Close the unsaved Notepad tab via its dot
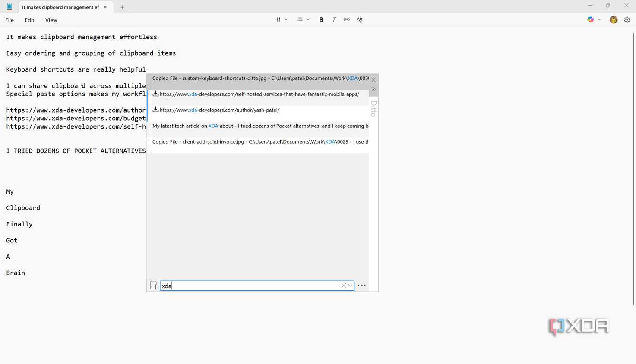The width and height of the screenshot is (636, 364). [105, 7]
